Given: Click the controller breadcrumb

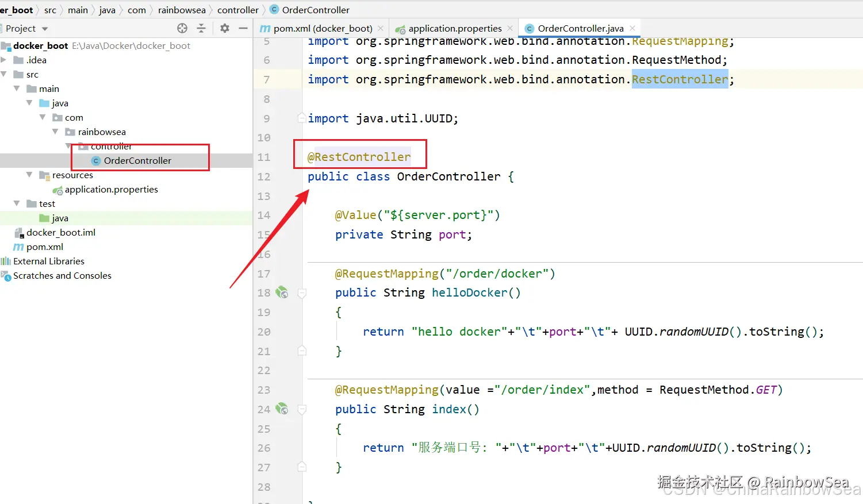Looking at the screenshot, I should tap(238, 10).
